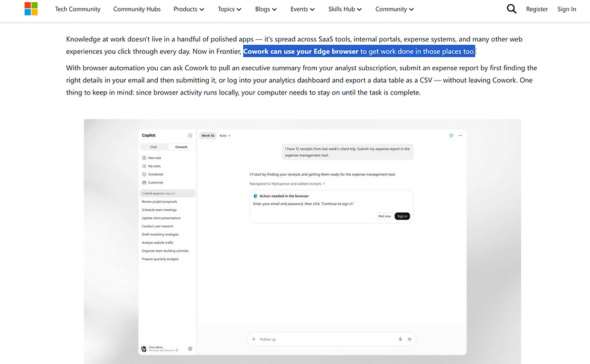590x364 pixels.
Task: Switch to the Cowork toggle
Action: click(181, 147)
